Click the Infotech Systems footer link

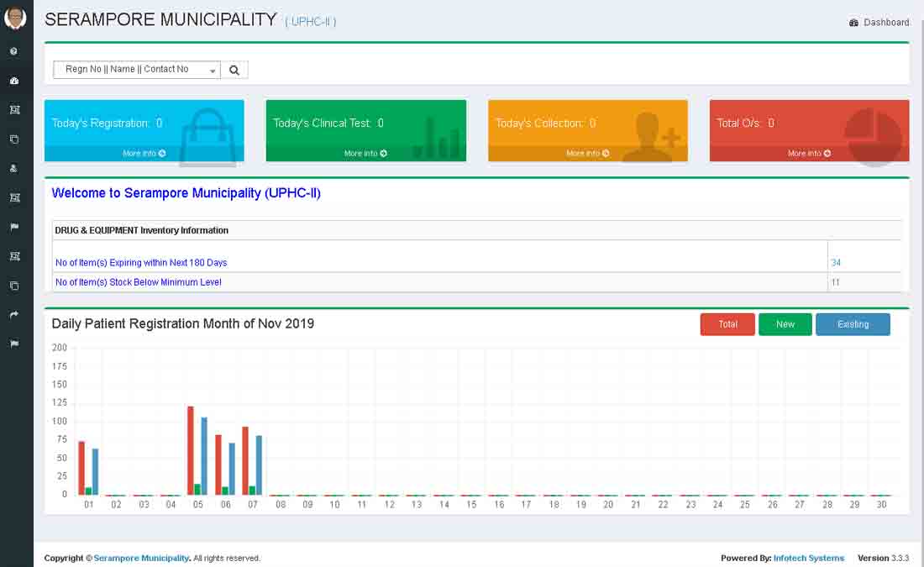pyautogui.click(x=808, y=558)
